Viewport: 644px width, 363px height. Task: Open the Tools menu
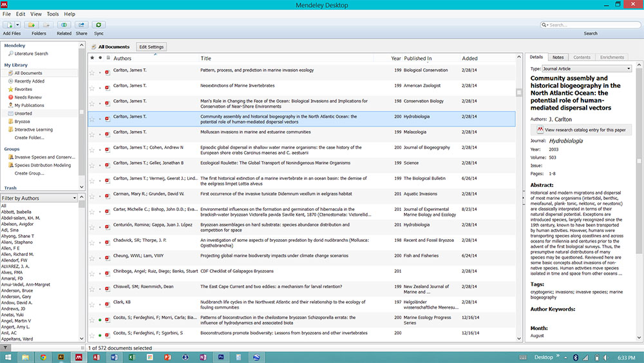point(53,14)
